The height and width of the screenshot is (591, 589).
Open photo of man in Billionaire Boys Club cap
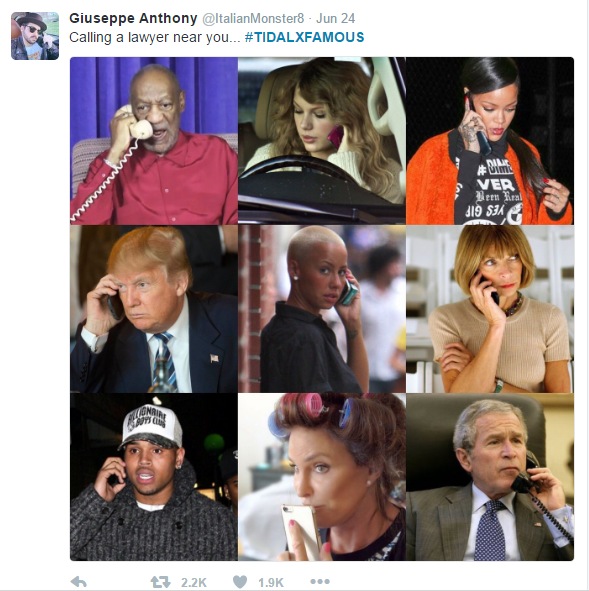coord(154,477)
